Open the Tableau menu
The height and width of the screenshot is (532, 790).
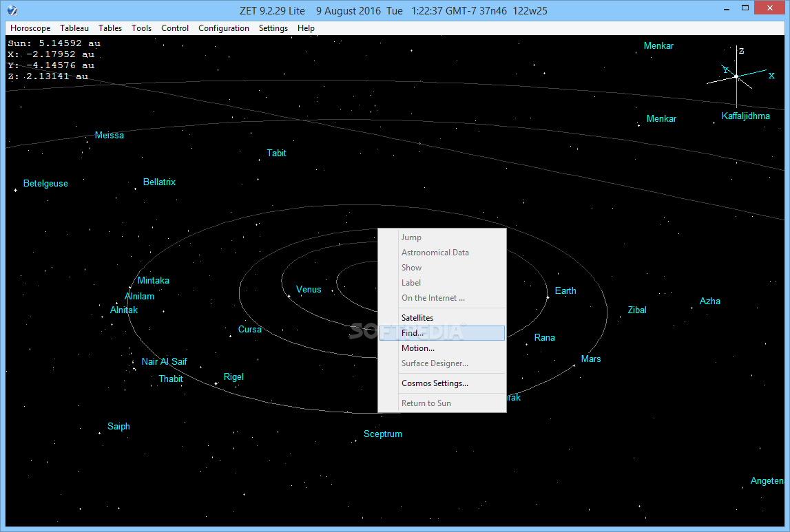pos(74,28)
